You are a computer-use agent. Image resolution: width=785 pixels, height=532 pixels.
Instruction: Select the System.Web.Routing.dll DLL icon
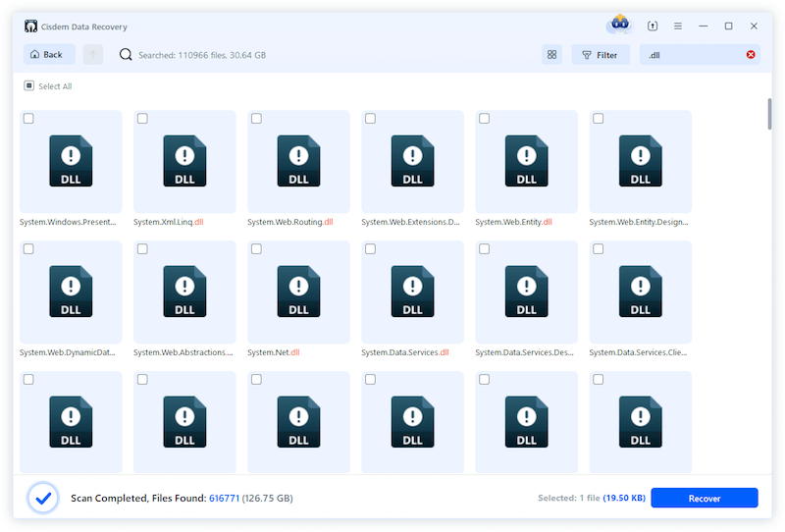click(298, 161)
